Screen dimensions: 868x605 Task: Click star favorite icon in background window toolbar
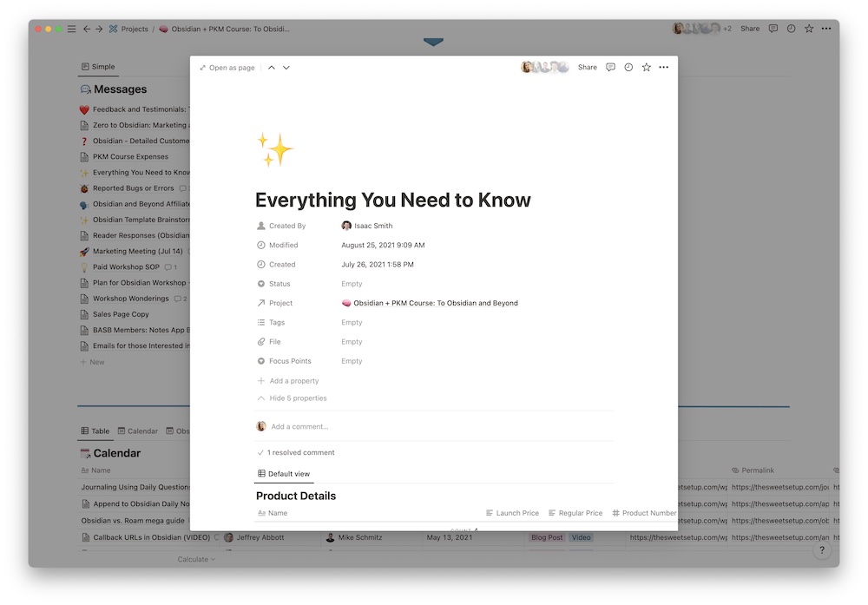809,29
